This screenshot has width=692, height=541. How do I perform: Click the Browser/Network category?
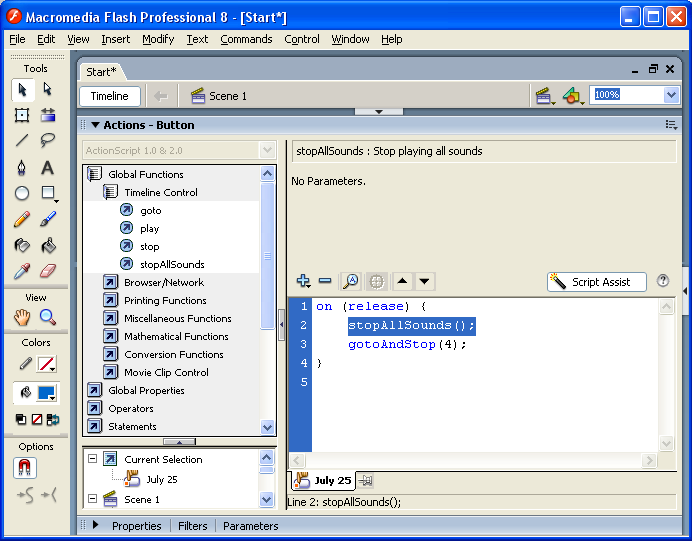click(x=163, y=282)
